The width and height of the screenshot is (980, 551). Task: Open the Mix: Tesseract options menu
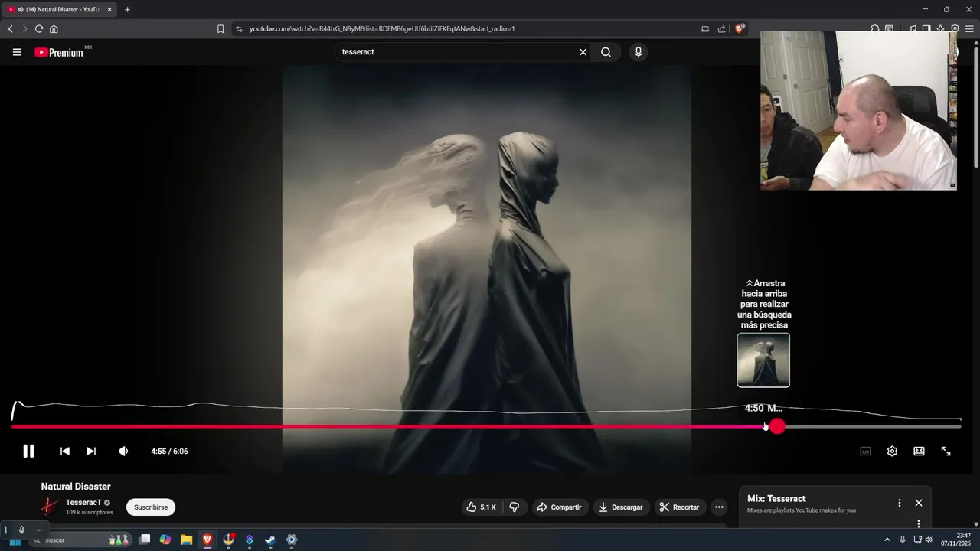tap(900, 503)
